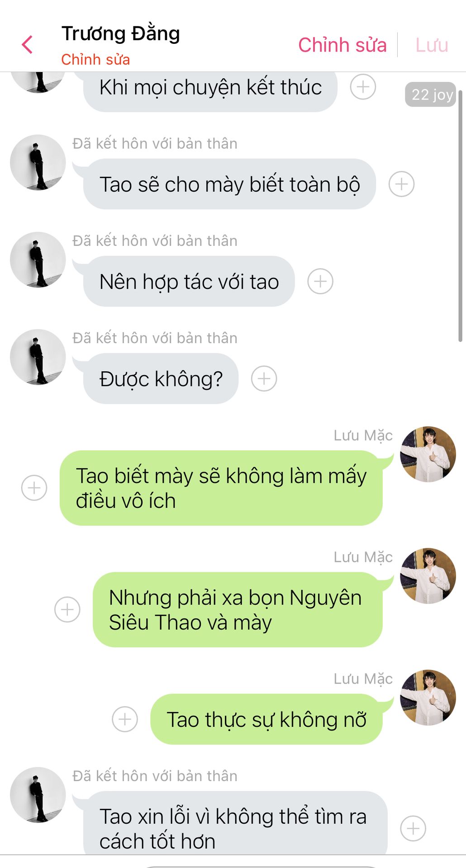This screenshot has height=868, width=466.
Task: Click plus icon next to "Được không?"
Action: click(264, 378)
